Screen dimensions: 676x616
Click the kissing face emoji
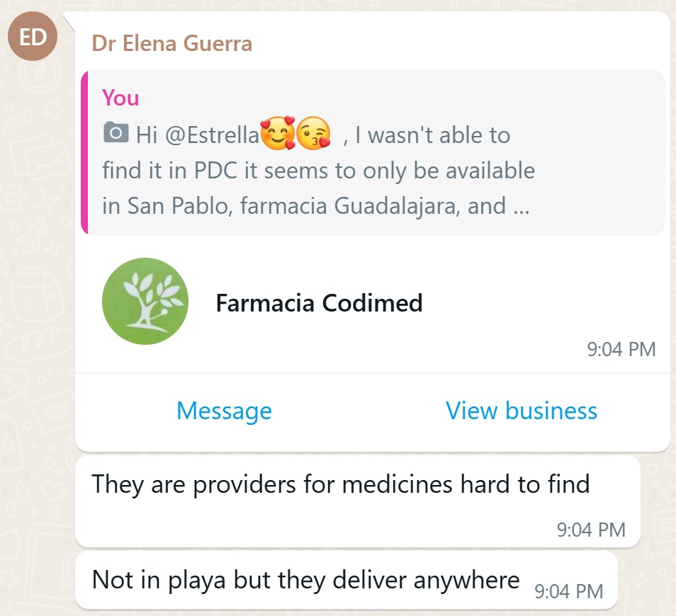(x=313, y=135)
